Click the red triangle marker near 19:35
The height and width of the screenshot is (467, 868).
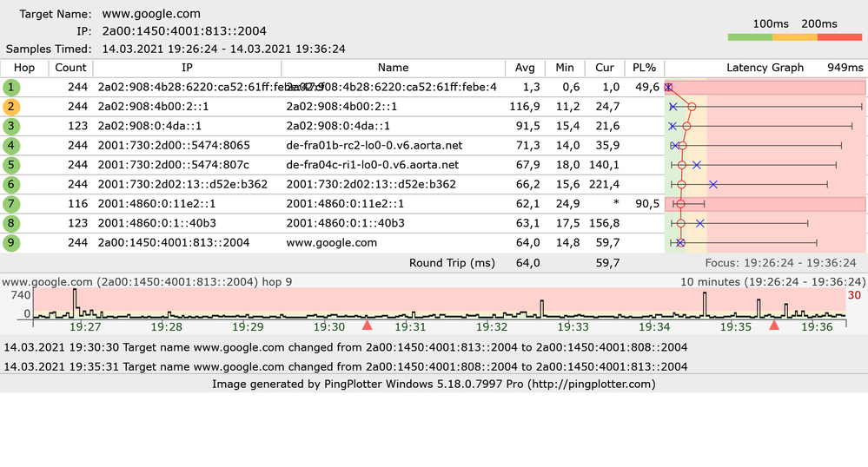[x=774, y=325]
